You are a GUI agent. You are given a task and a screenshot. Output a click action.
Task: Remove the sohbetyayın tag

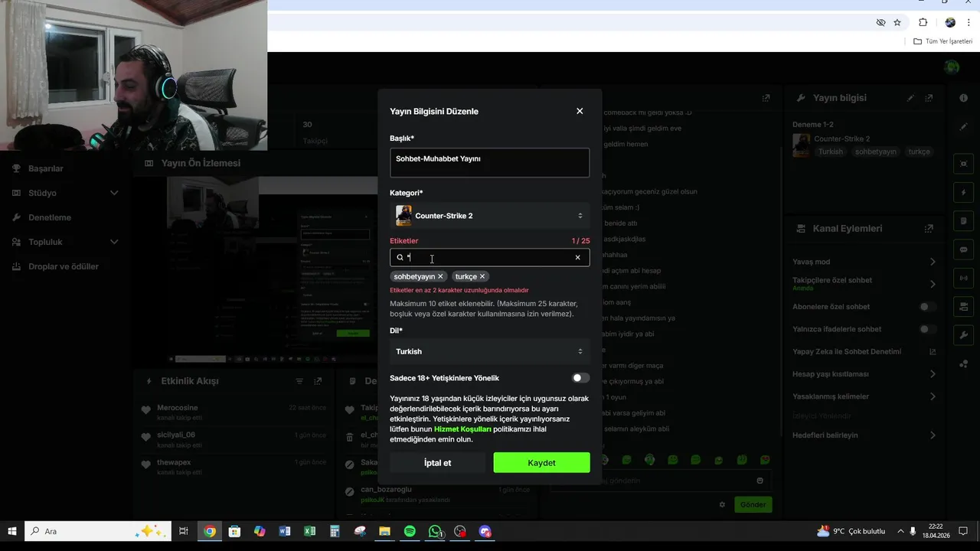440,276
